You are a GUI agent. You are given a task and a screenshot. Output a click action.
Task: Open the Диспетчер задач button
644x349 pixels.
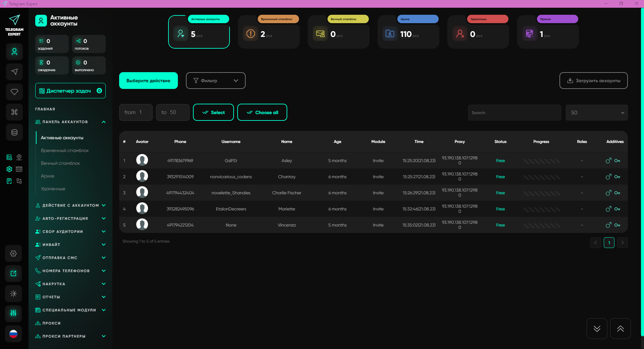(70, 91)
